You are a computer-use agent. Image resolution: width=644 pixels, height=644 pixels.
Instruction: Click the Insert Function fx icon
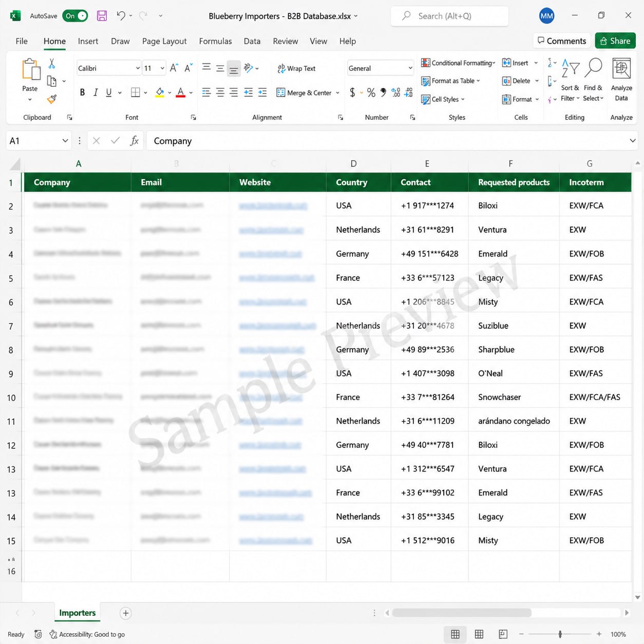click(x=135, y=141)
